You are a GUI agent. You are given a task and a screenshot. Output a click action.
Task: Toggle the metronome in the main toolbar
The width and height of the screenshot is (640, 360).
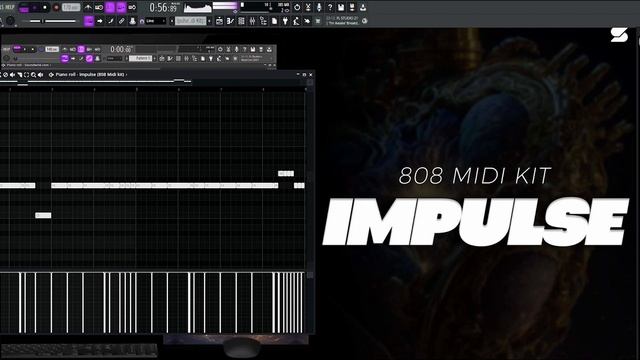coord(88,8)
